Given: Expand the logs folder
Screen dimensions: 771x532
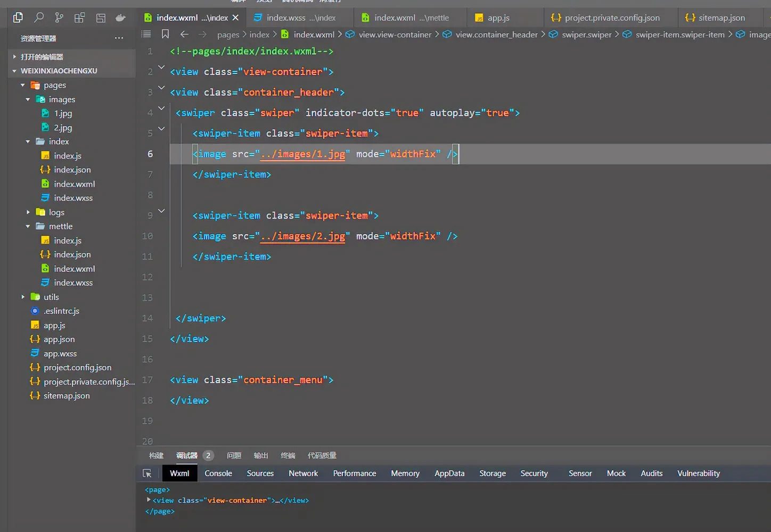Looking at the screenshot, I should [28, 212].
